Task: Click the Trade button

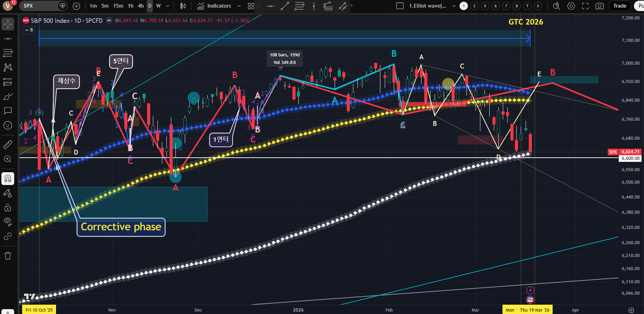Action: click(619, 6)
